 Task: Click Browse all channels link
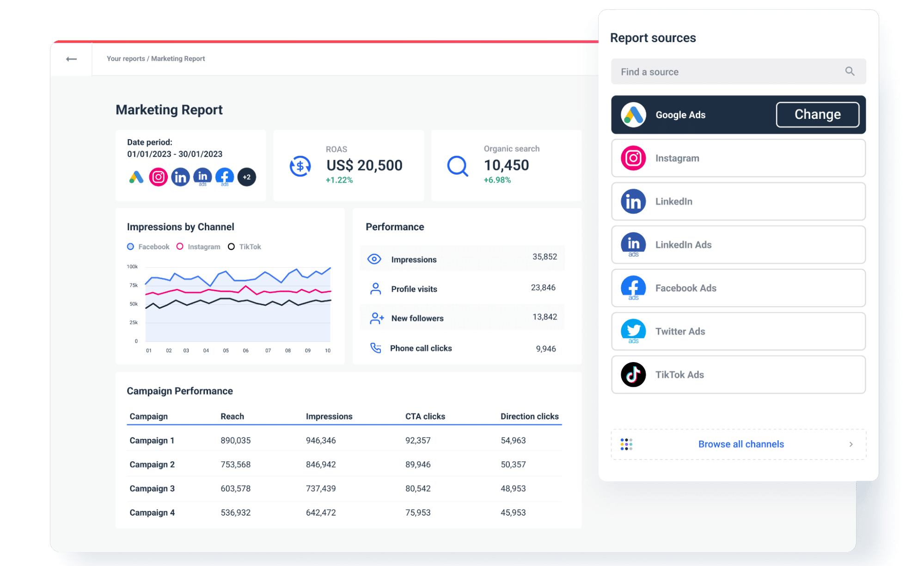pos(741,444)
